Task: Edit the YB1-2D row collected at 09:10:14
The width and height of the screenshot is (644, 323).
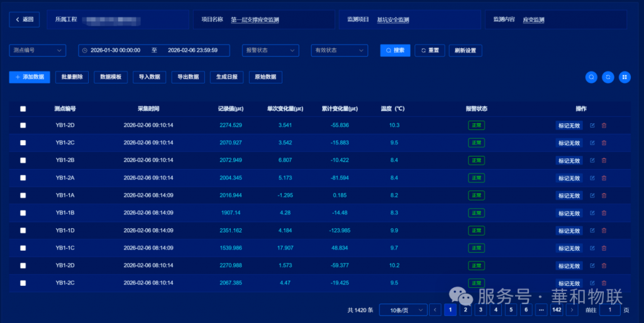Action: tap(592, 125)
